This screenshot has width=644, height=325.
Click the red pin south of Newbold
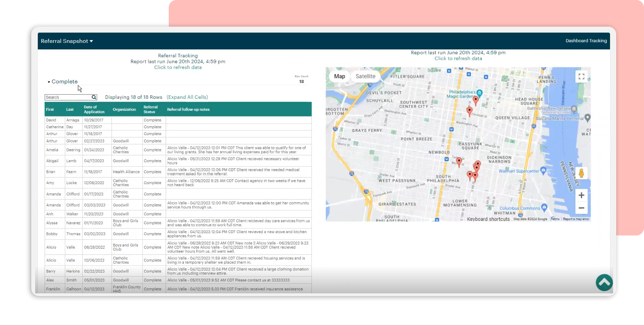(459, 162)
